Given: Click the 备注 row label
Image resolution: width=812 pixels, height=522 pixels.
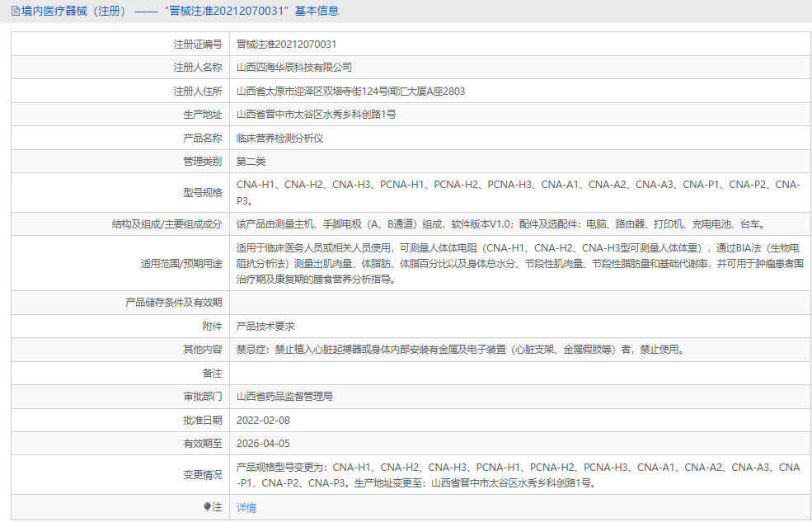Looking at the screenshot, I should coord(213,374).
